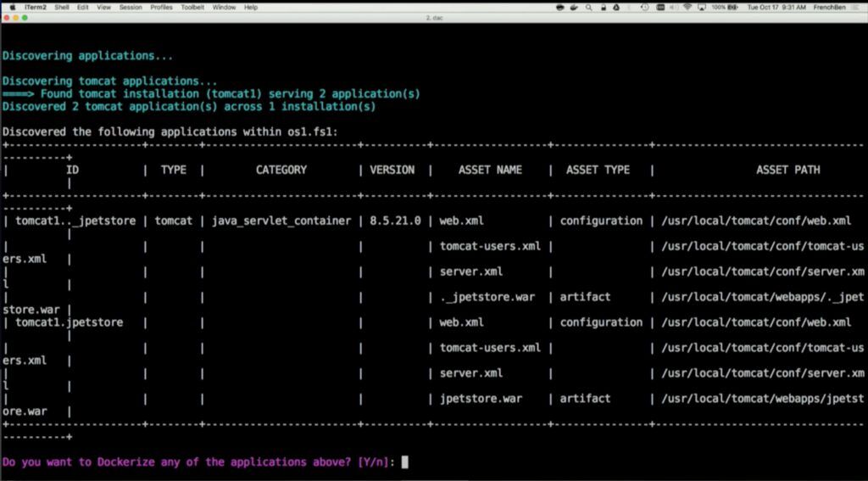Image resolution: width=868 pixels, height=481 pixels.
Task: Open the Time Machine clock icon
Action: point(645,7)
